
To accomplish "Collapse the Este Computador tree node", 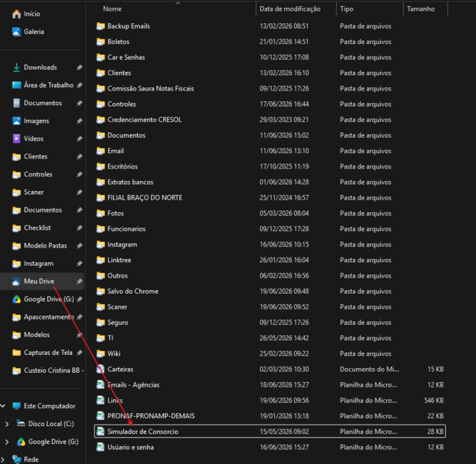I will [3, 406].
